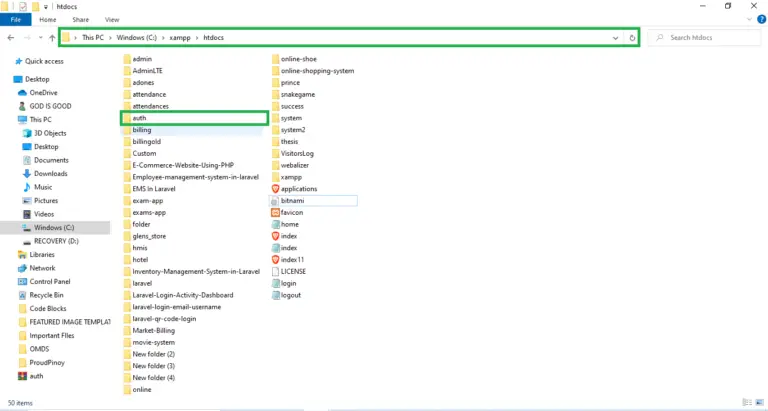Open Recycle Bin in navigation pane
768x411 pixels.
[46, 295]
